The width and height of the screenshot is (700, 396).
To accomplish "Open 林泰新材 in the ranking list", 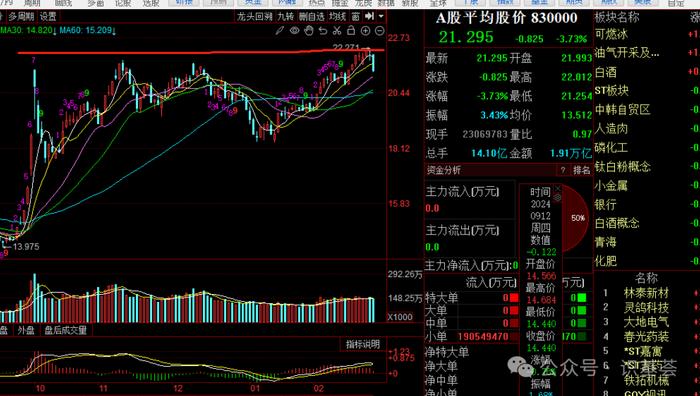I will [646, 293].
